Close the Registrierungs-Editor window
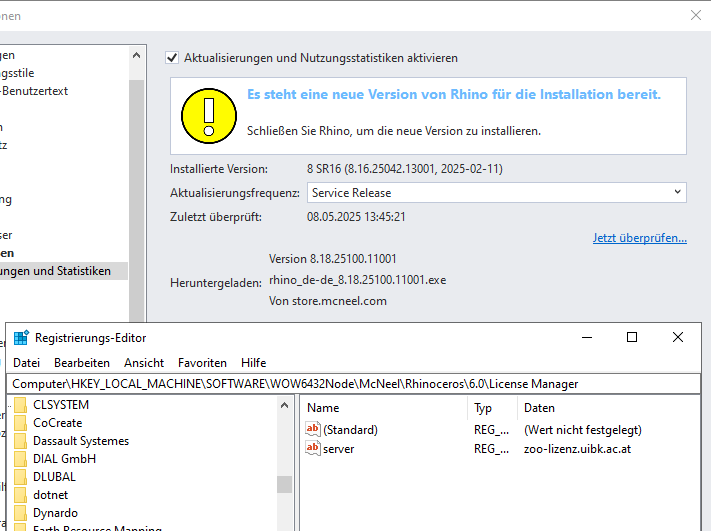 [x=677, y=337]
